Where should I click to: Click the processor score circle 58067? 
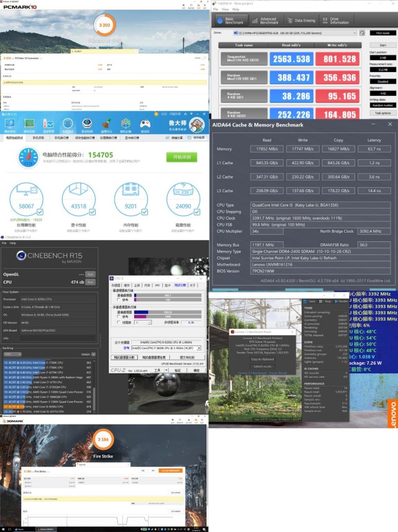pyautogui.click(x=26, y=200)
